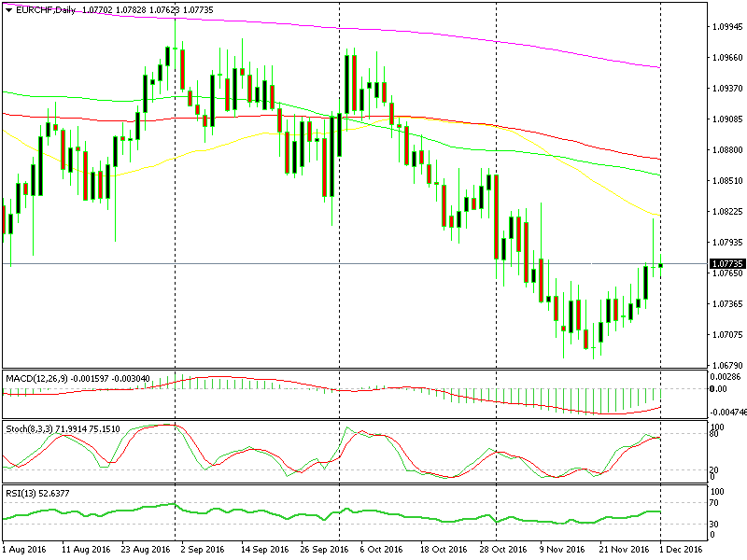
Task: Click price axis value 1.07365
Action: click(x=727, y=304)
